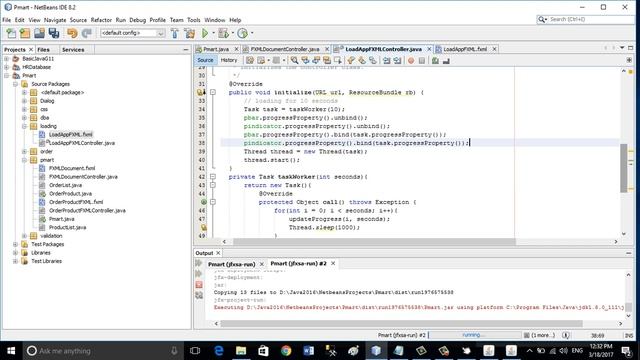
Task: Switch to the LoadAppFXML.fxml editor tab
Action: (x=465, y=49)
